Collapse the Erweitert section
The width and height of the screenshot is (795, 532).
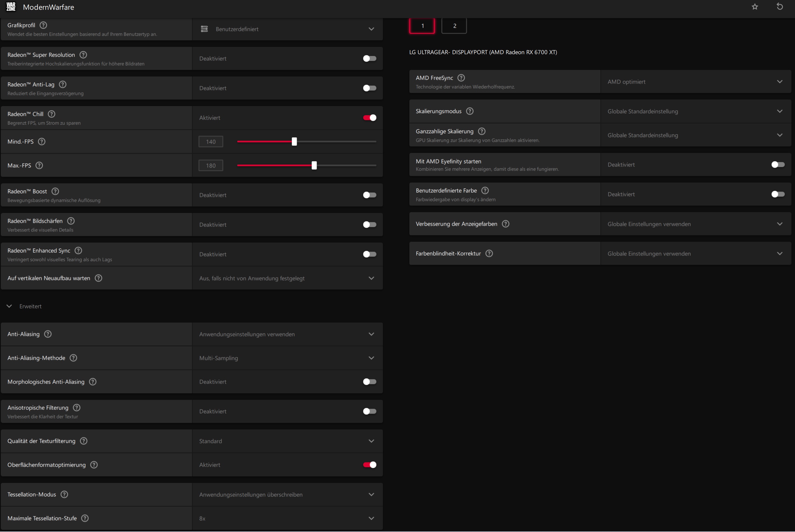pyautogui.click(x=10, y=306)
